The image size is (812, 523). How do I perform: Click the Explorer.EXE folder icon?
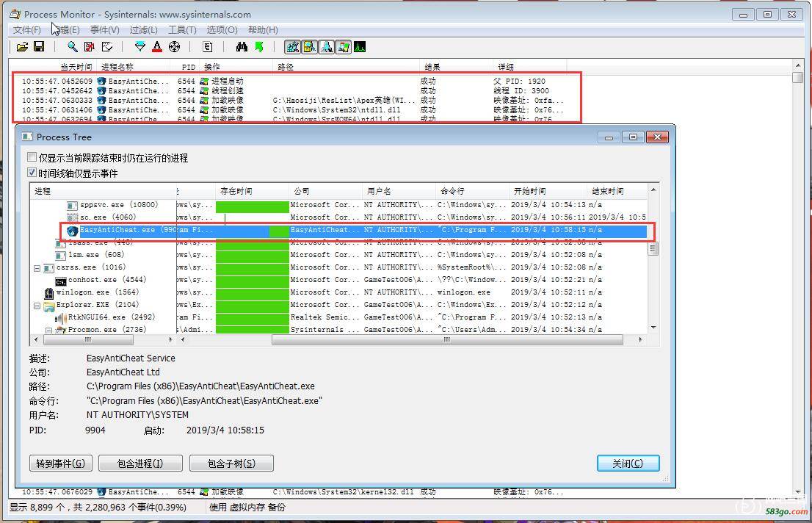49,306
